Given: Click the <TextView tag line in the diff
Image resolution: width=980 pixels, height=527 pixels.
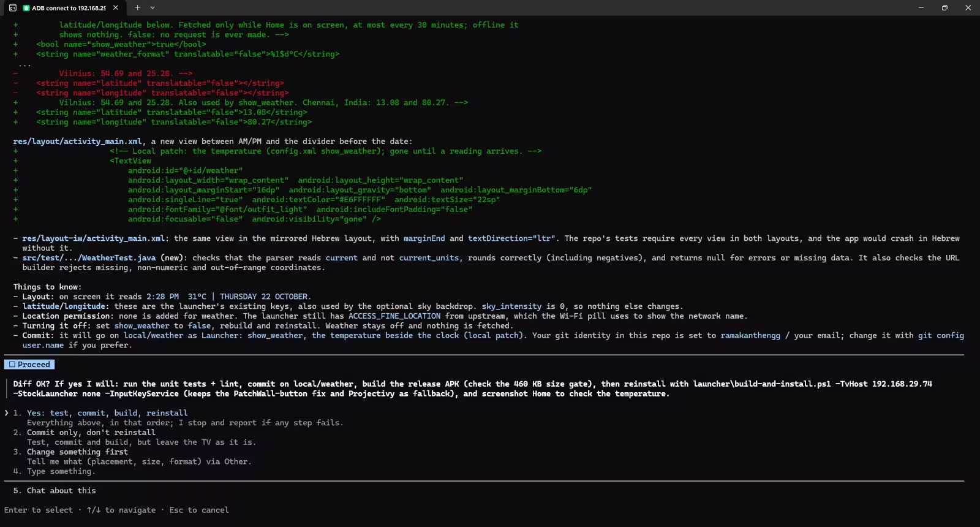Looking at the screenshot, I should pyautogui.click(x=130, y=161).
